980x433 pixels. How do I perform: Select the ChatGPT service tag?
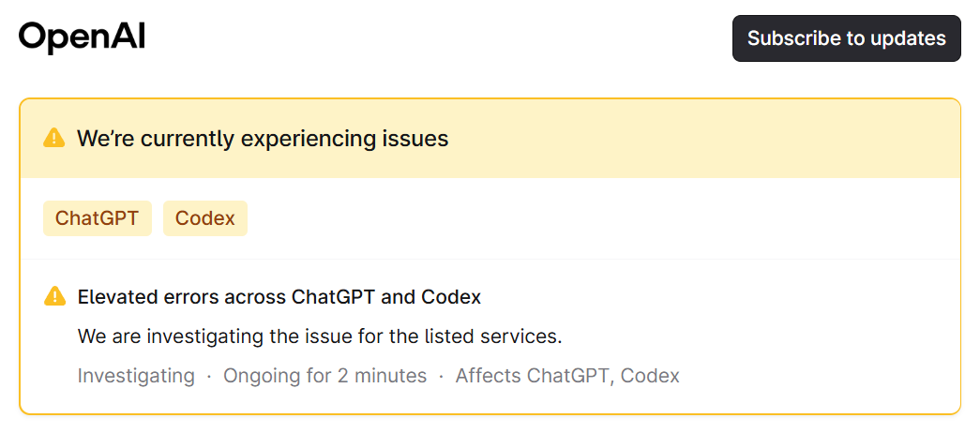point(97,218)
